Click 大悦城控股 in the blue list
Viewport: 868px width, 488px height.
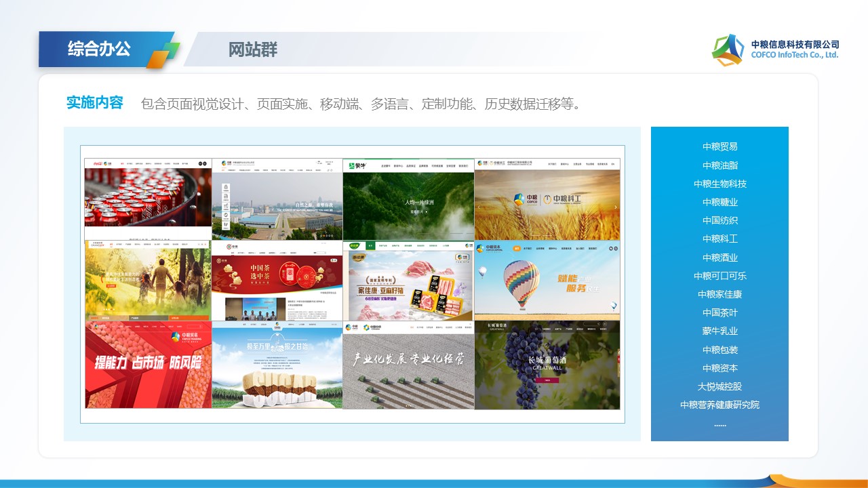pyautogui.click(x=719, y=386)
